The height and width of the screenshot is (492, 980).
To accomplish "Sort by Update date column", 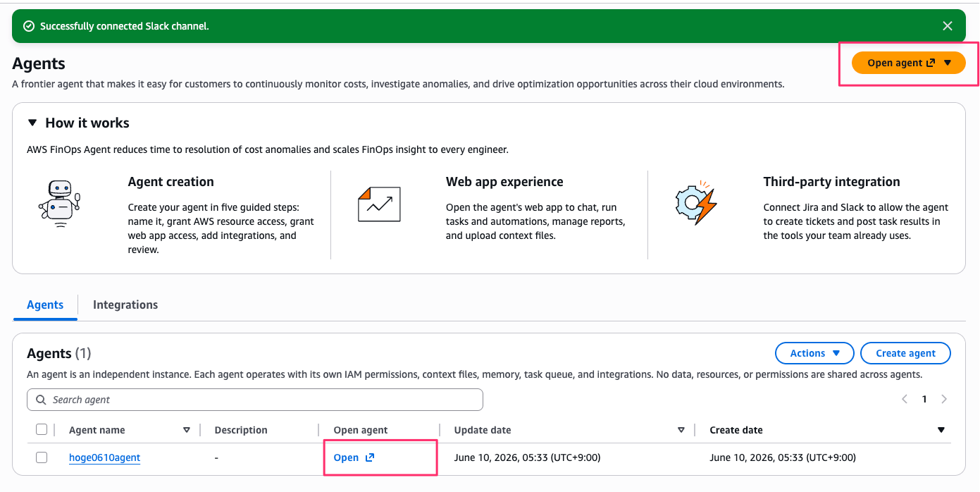I will [681, 430].
